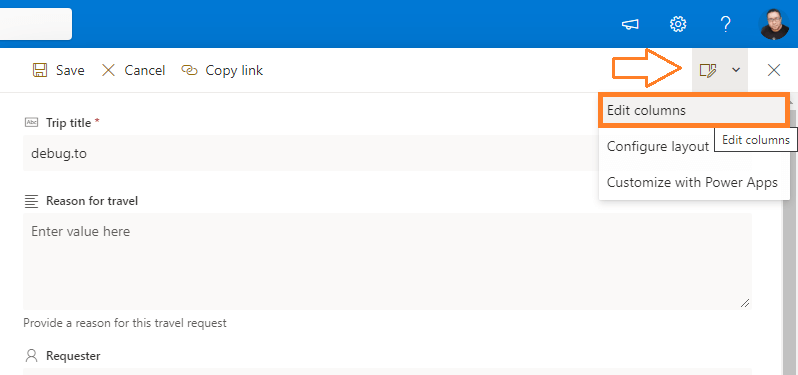798x375 pixels.
Task: Click the Copy link button
Action: pyautogui.click(x=222, y=70)
